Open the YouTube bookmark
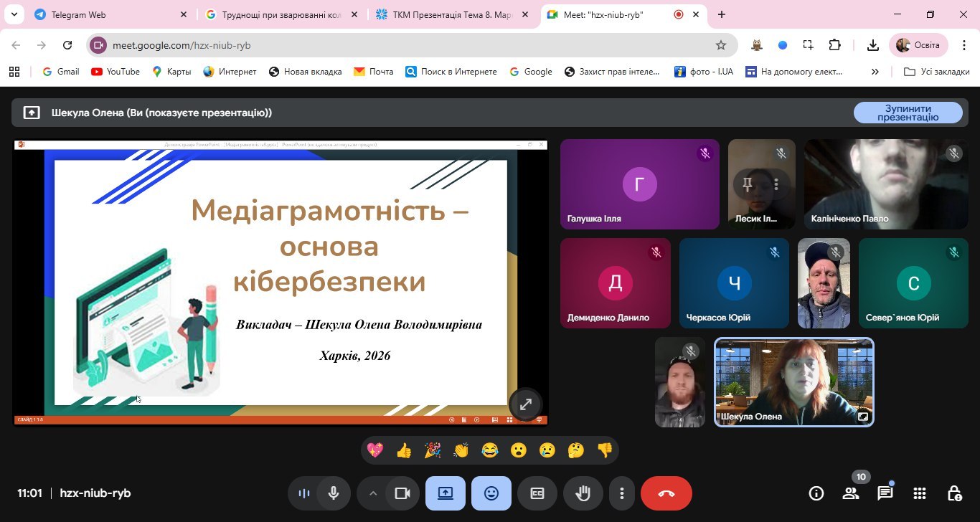Viewport: 980px width, 522px height. 116,72
